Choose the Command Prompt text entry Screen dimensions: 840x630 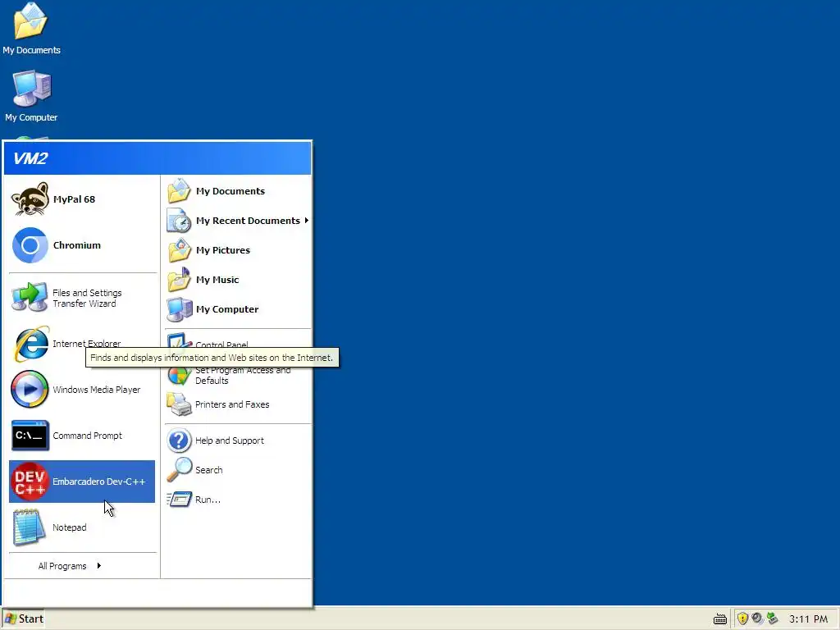[87, 436]
